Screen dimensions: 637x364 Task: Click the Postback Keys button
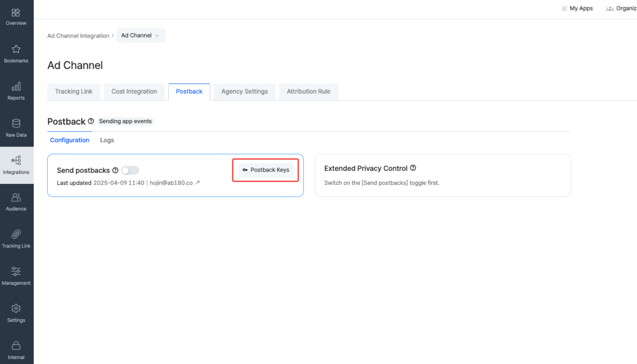266,170
